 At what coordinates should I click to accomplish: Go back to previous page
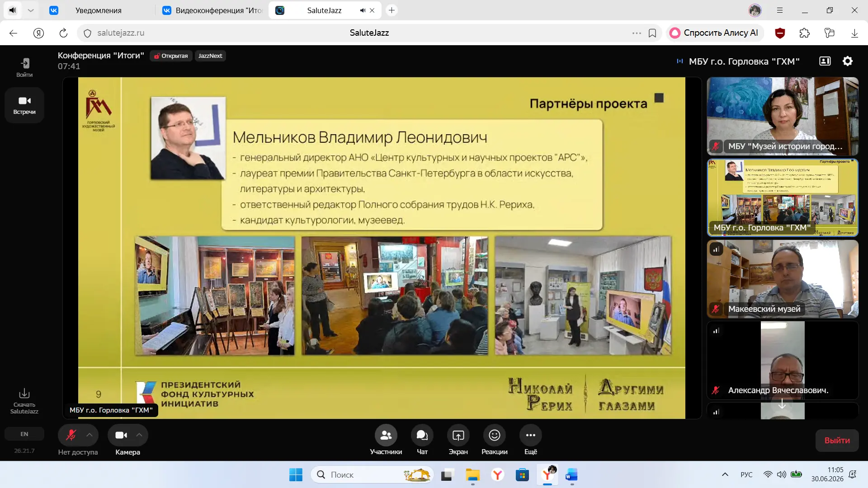(14, 33)
